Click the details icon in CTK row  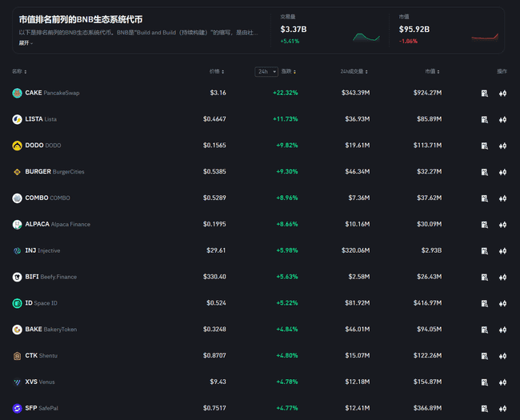click(x=484, y=356)
